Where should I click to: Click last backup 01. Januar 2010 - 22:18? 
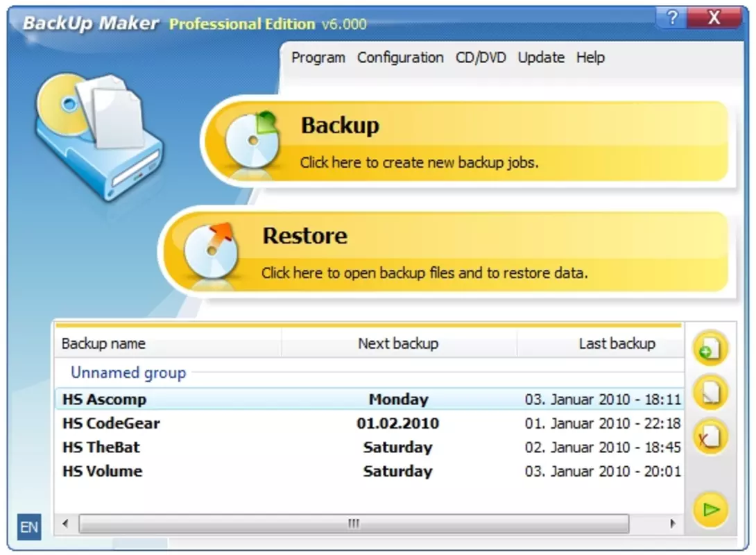click(x=603, y=423)
